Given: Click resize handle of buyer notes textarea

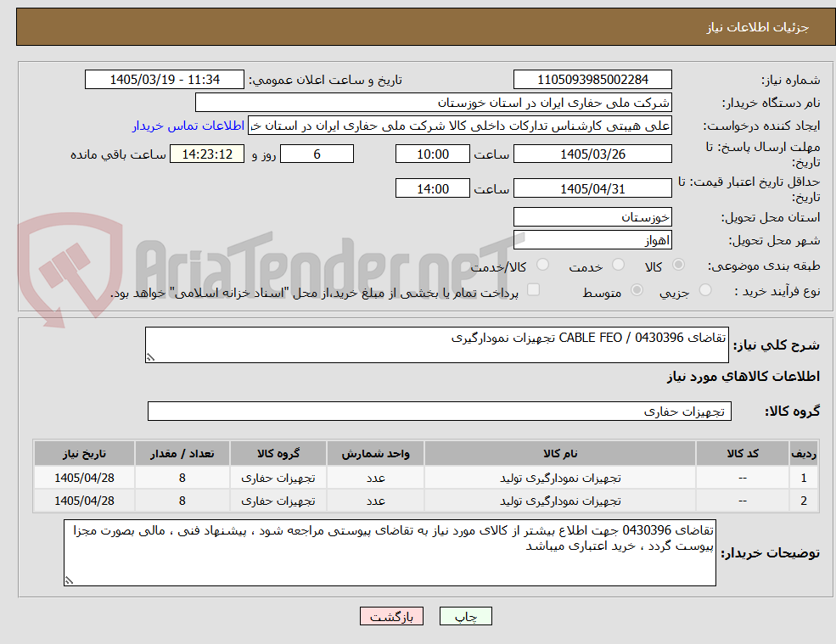Looking at the screenshot, I should coord(69,580).
